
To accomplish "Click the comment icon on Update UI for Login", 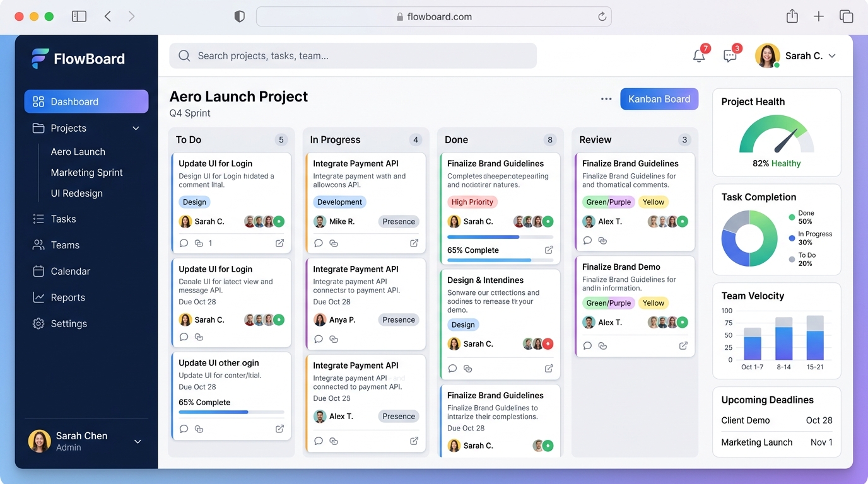I will point(184,243).
